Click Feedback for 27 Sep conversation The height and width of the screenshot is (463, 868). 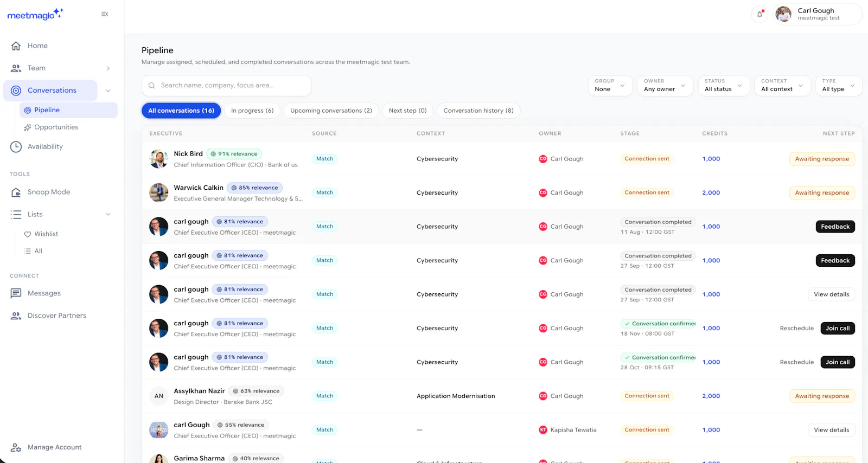click(x=835, y=261)
